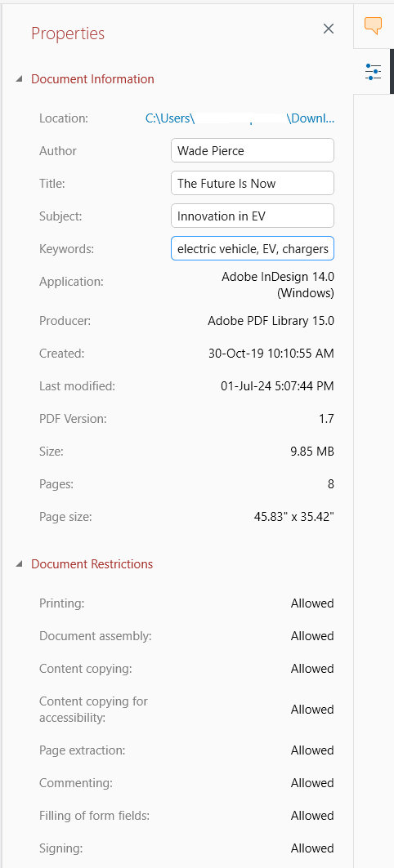Click the Document Information heading
394x868 pixels.
click(x=92, y=79)
